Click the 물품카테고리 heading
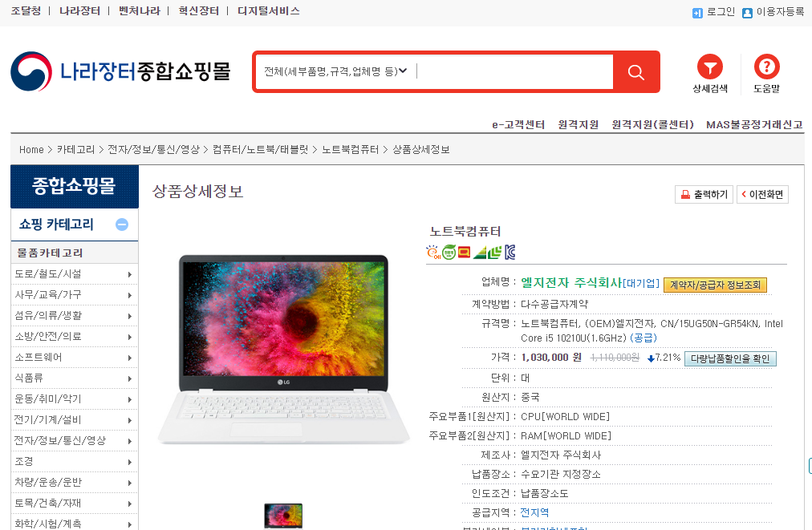Image resolution: width=812 pixels, height=530 pixels. (50, 253)
